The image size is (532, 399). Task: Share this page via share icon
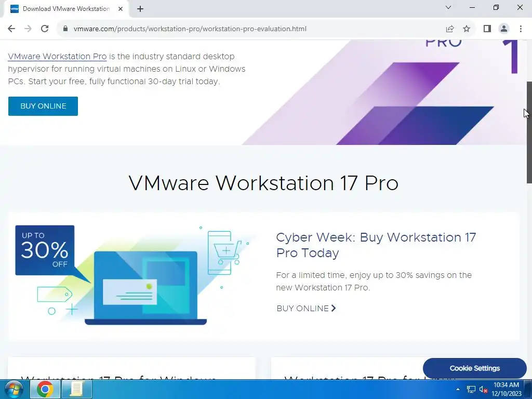click(450, 29)
